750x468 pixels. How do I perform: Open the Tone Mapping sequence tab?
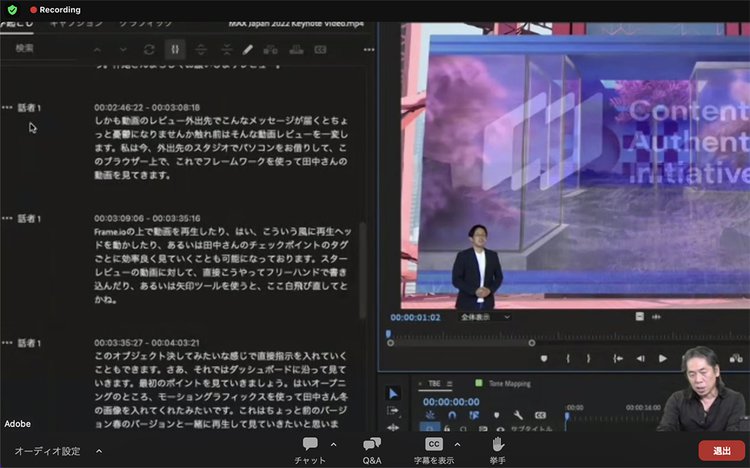[x=510, y=383]
